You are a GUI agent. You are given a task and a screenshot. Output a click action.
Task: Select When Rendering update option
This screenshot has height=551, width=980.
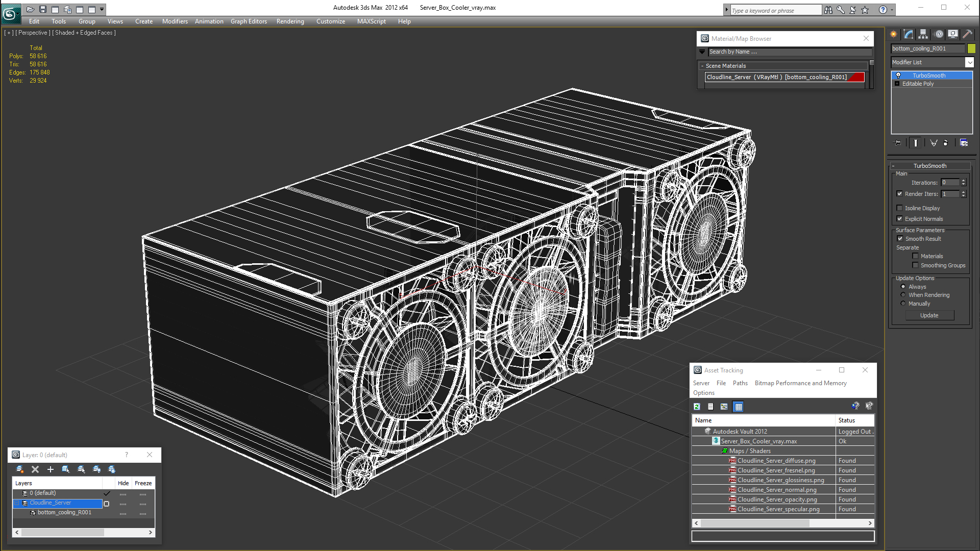tap(903, 295)
